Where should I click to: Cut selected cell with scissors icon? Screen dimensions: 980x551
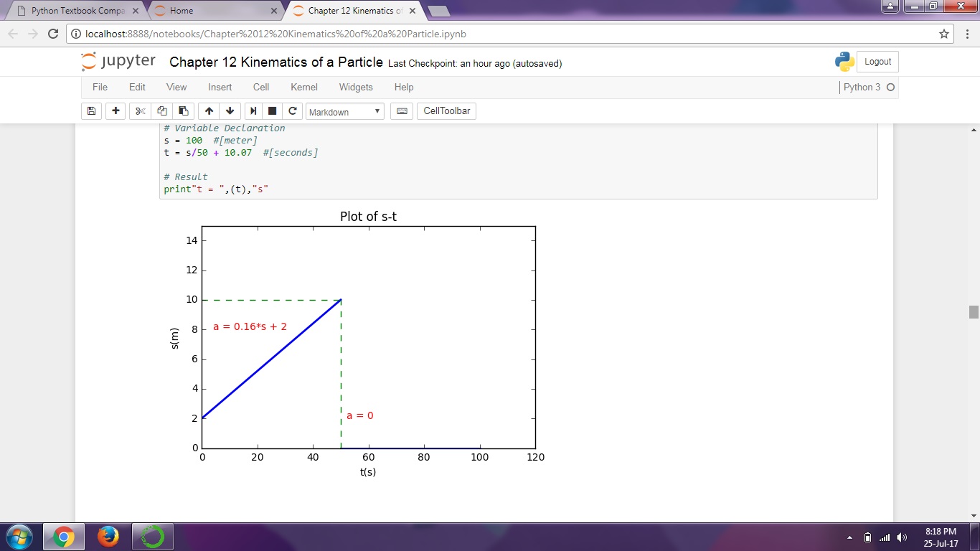pyautogui.click(x=141, y=111)
